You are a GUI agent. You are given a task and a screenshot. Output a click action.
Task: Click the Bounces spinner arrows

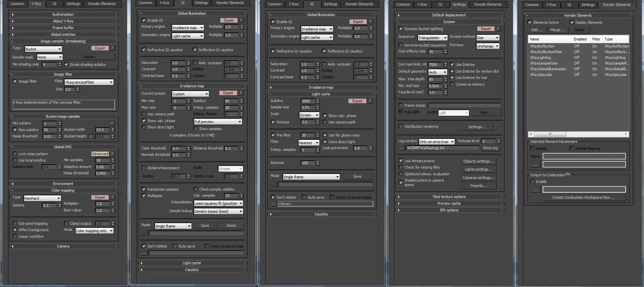pos(318,163)
